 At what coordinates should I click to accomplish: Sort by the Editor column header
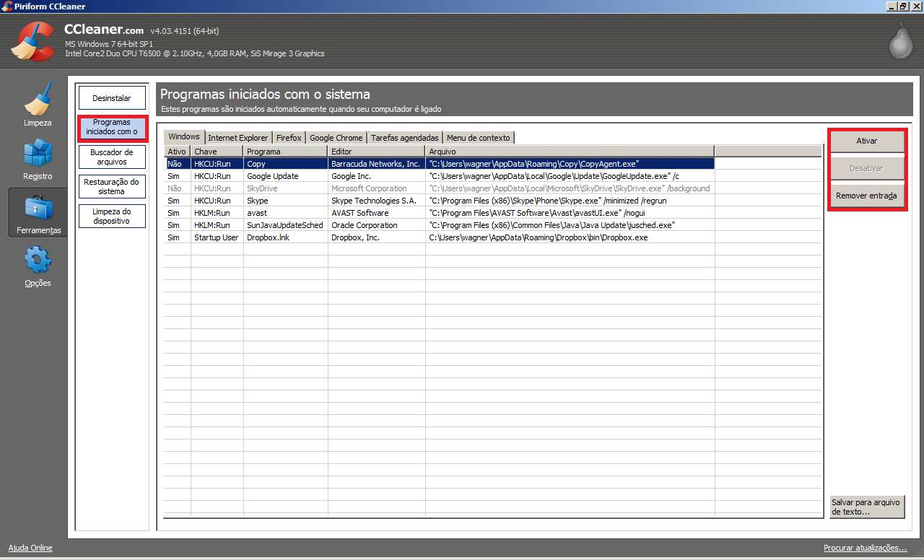[377, 152]
